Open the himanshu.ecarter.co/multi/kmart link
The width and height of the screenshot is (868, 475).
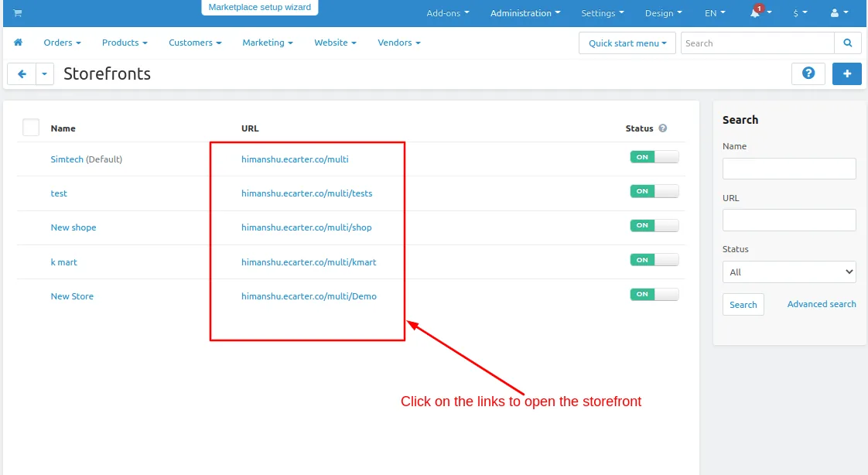309,261
